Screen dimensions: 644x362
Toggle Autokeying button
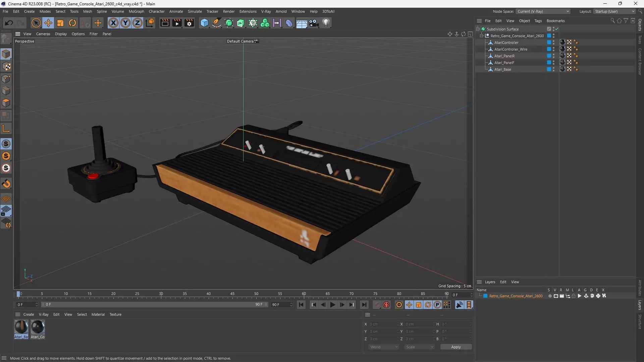(x=386, y=305)
